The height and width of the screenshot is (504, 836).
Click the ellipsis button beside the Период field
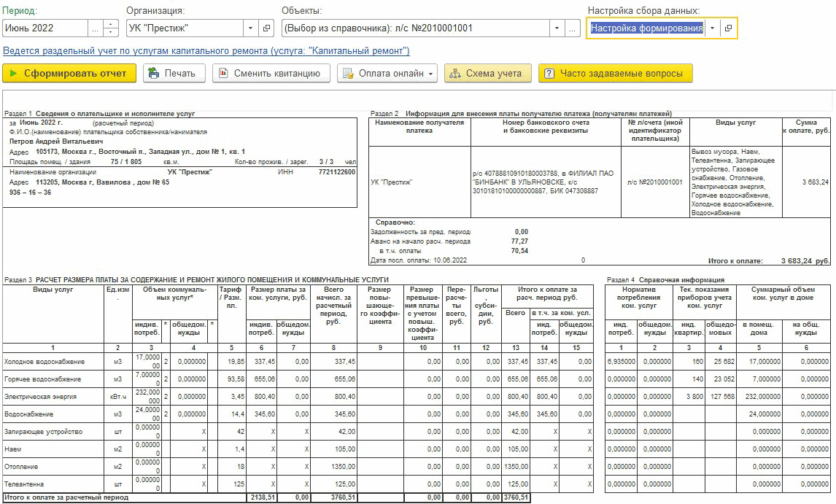click(x=95, y=28)
